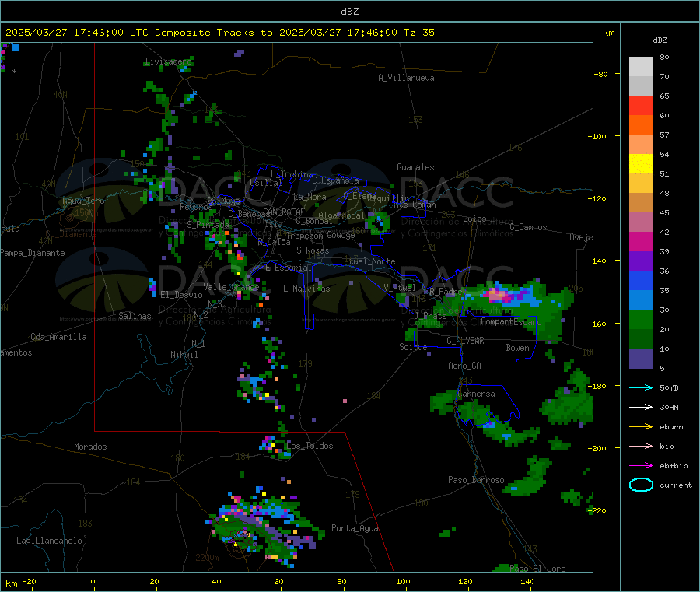Click the '0' km tick on bottom axis

point(93,581)
